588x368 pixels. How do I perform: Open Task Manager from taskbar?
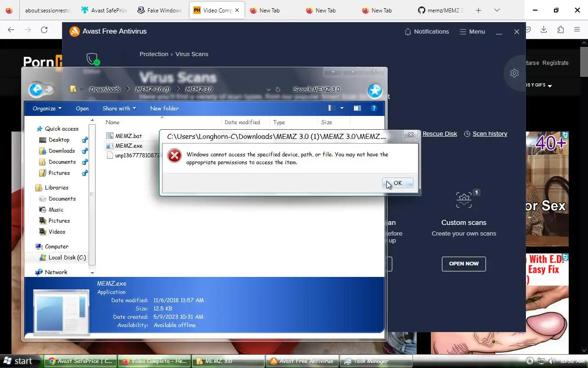[375, 361]
